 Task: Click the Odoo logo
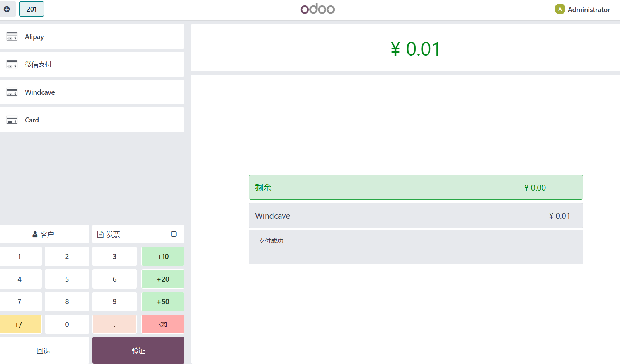tap(318, 9)
